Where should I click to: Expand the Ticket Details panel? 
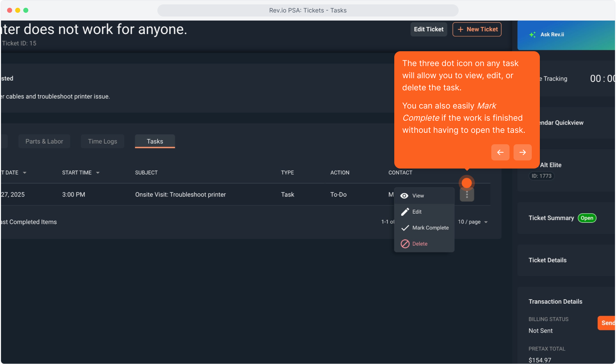[547, 260]
